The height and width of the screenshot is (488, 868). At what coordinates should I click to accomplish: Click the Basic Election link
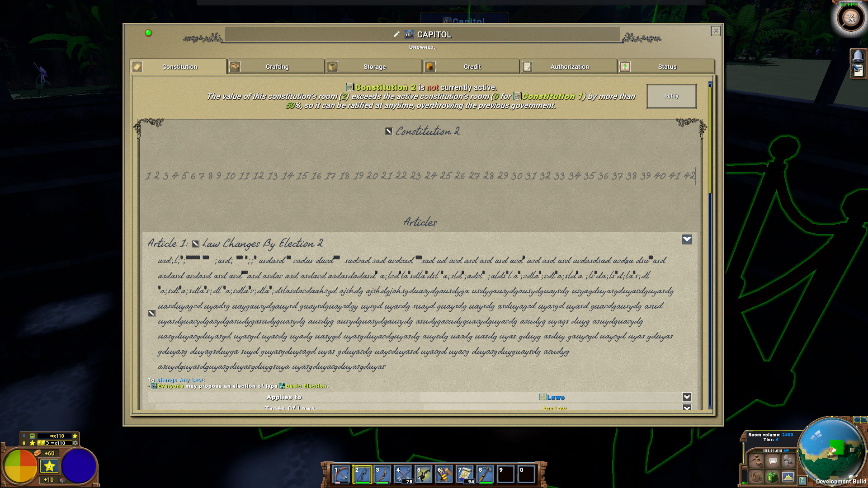(306, 386)
